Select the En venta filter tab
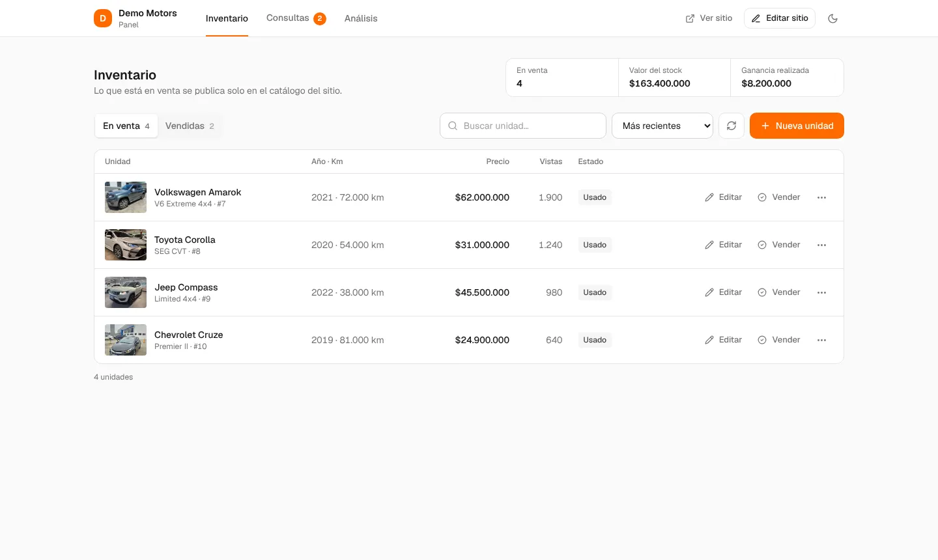Viewport: 938px width, 560px height. tap(126, 126)
